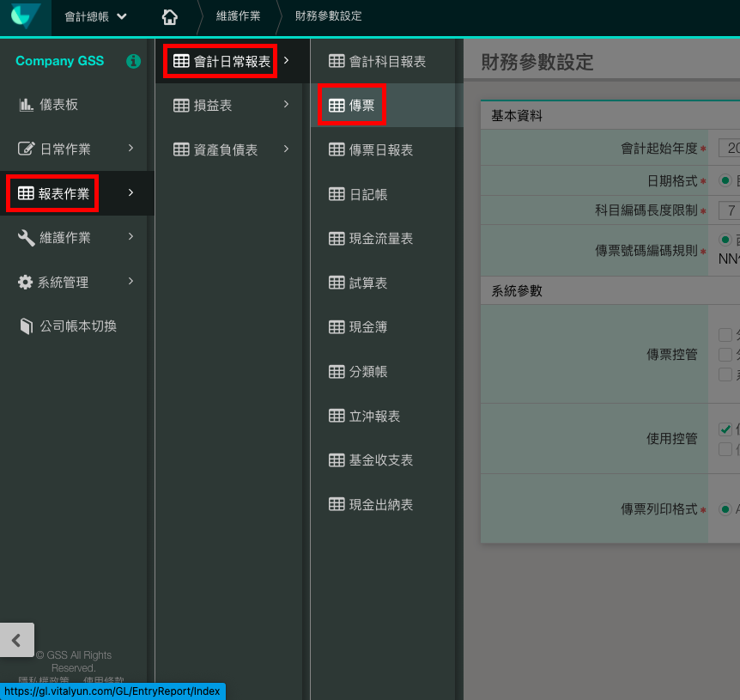
Task: Click the 系統管理 gear icon
Action: [26, 282]
